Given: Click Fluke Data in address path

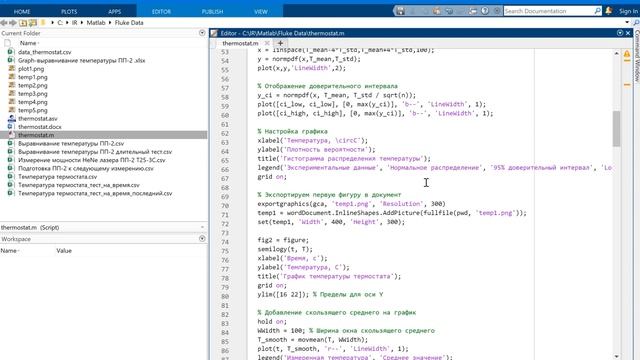Looking at the screenshot, I should click(129, 23).
